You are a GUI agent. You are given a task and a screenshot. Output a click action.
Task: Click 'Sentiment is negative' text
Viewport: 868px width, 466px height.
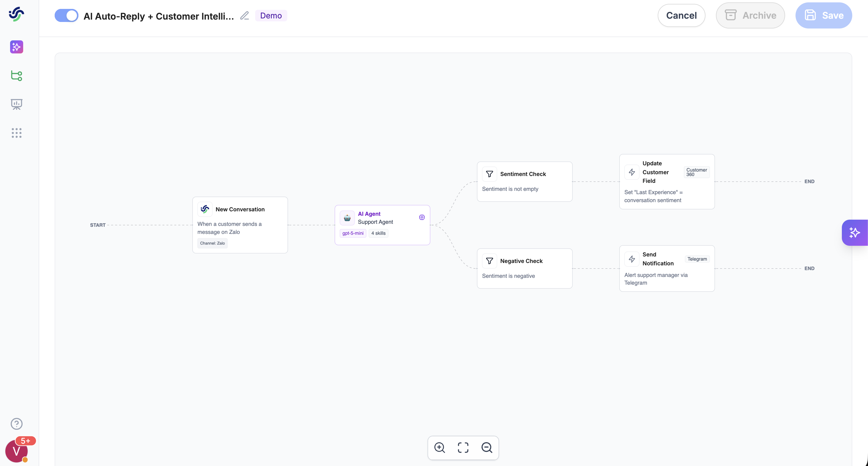point(509,276)
